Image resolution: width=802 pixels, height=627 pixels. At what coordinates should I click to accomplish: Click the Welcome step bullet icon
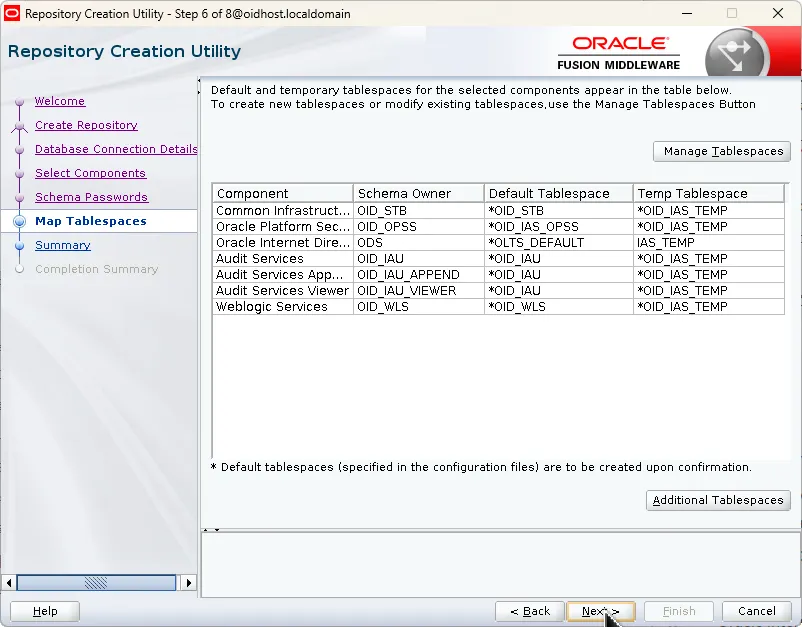click(18, 102)
